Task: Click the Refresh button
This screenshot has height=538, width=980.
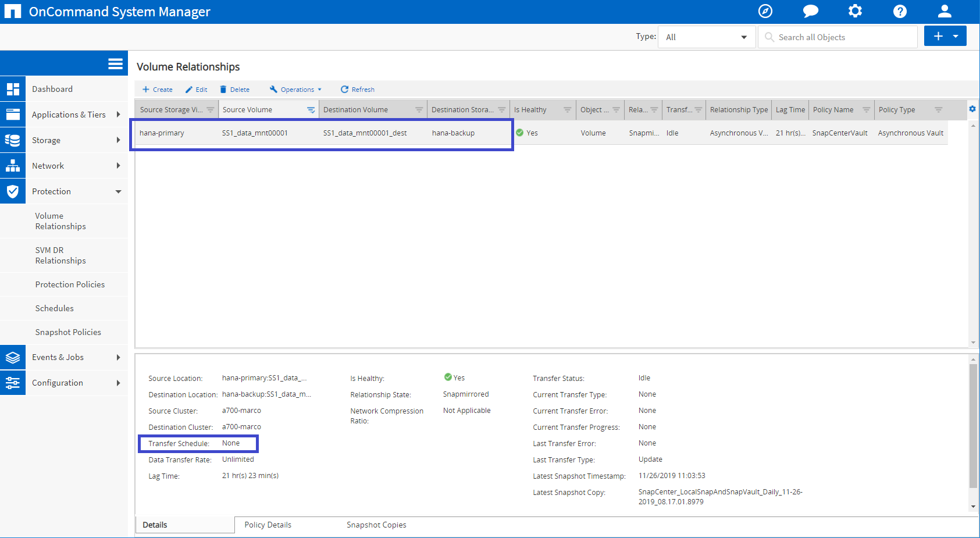Action: [358, 90]
